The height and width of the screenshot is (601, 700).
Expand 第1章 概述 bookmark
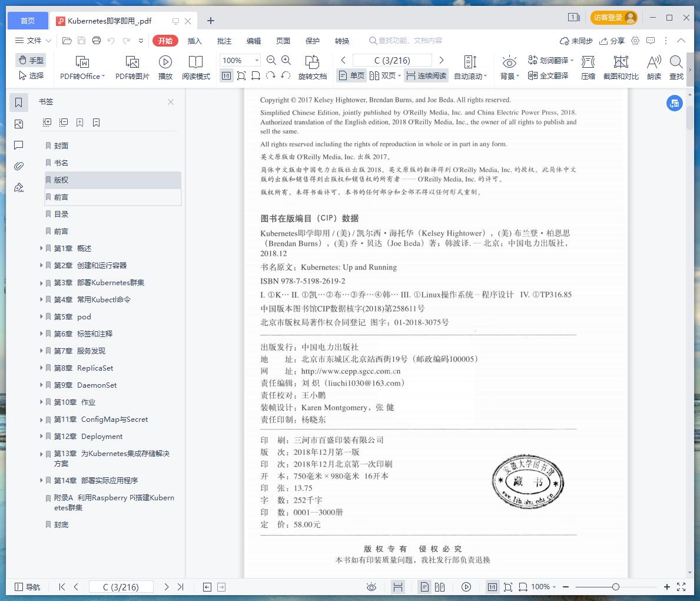pyautogui.click(x=42, y=248)
